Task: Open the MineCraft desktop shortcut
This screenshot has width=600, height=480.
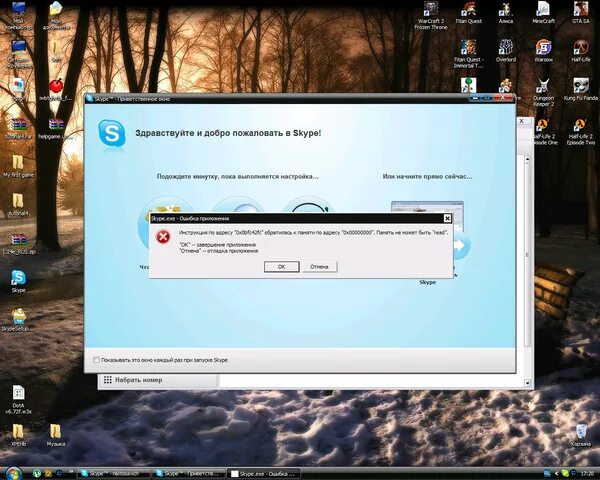Action: [x=543, y=13]
